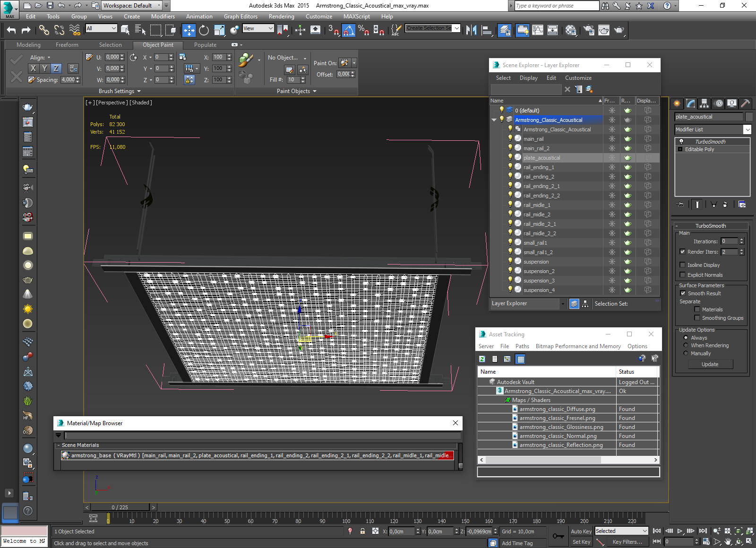Open the Select by Name list icon
This screenshot has width=756, height=548.
pyautogui.click(x=140, y=30)
